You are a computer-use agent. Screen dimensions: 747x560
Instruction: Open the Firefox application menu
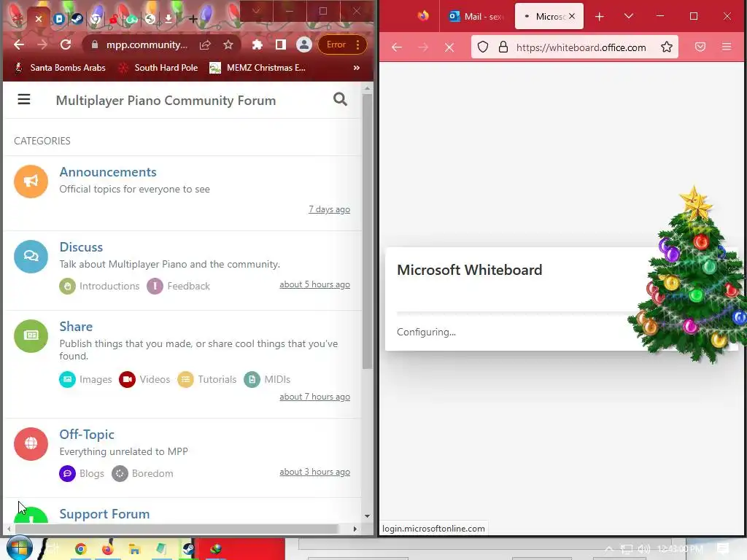pyautogui.click(x=727, y=47)
